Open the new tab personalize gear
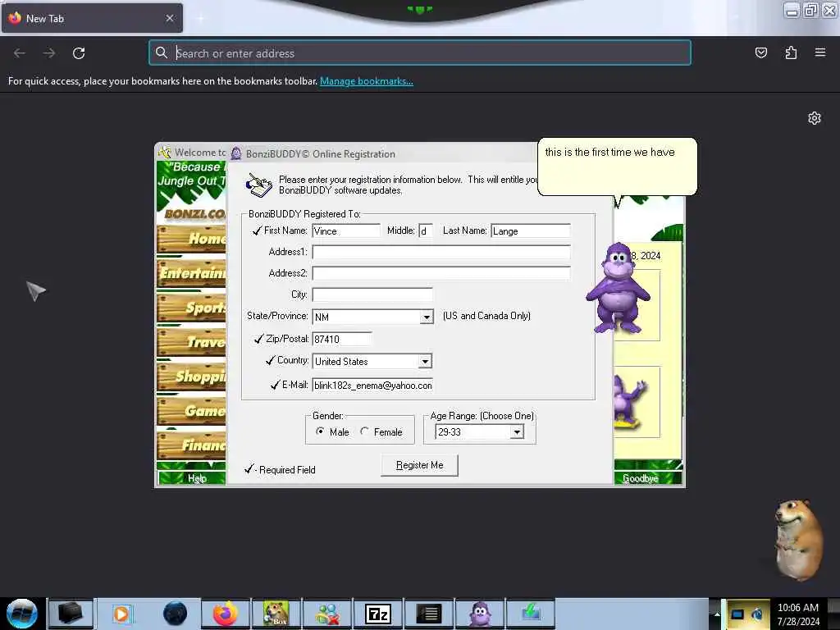This screenshot has height=630, width=840. [815, 118]
